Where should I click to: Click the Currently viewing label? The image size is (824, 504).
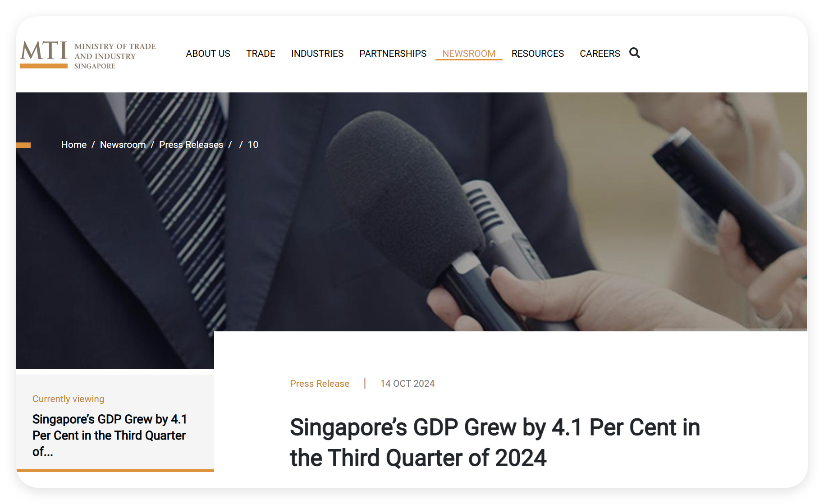[68, 399]
